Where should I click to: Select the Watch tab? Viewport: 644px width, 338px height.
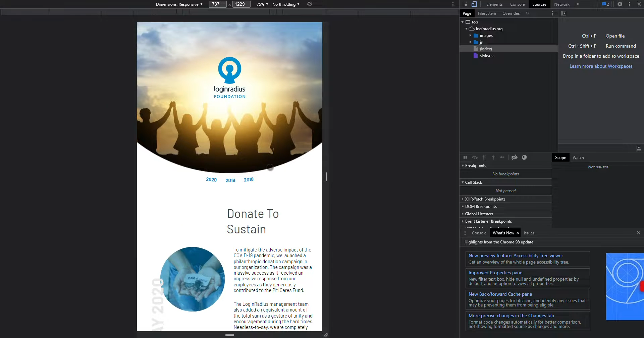click(578, 158)
